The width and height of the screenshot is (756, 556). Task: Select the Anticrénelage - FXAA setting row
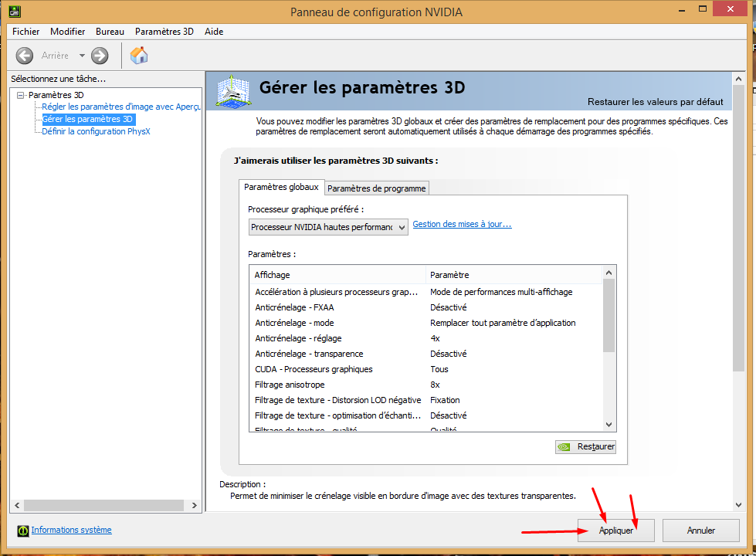pyautogui.click(x=425, y=307)
